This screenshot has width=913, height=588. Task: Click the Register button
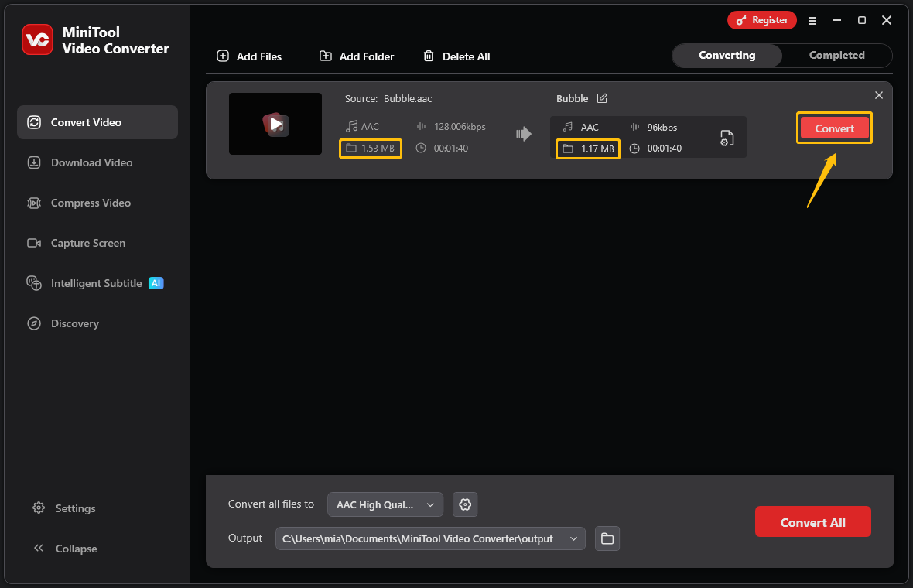pos(761,20)
